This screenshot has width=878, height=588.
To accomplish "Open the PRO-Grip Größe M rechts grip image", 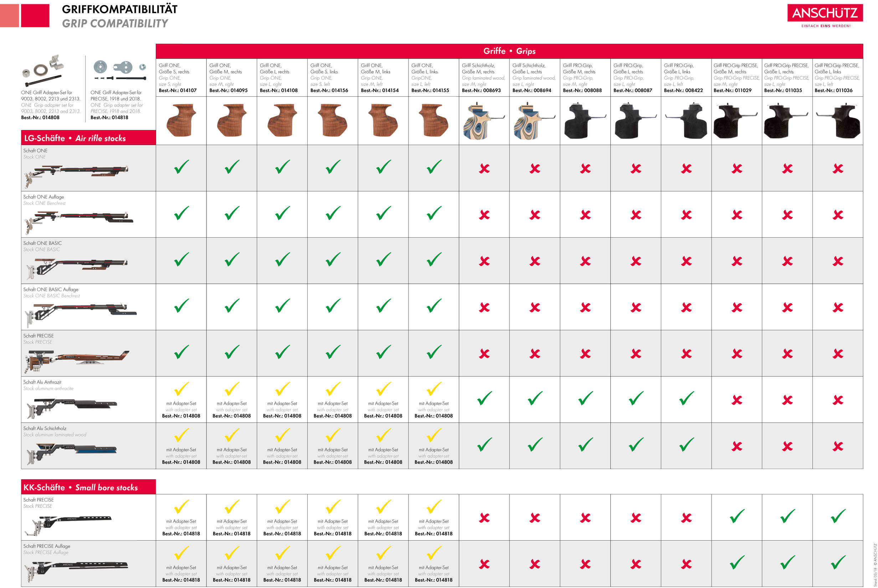I will (x=585, y=121).
